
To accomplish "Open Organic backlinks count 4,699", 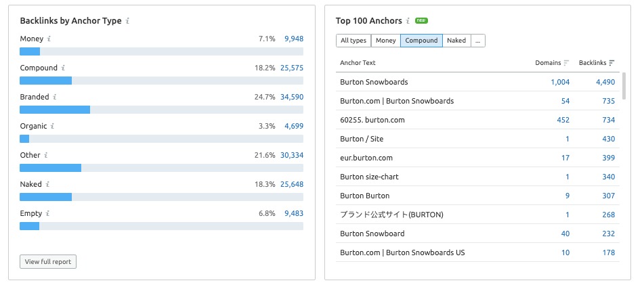I will 294,127.
